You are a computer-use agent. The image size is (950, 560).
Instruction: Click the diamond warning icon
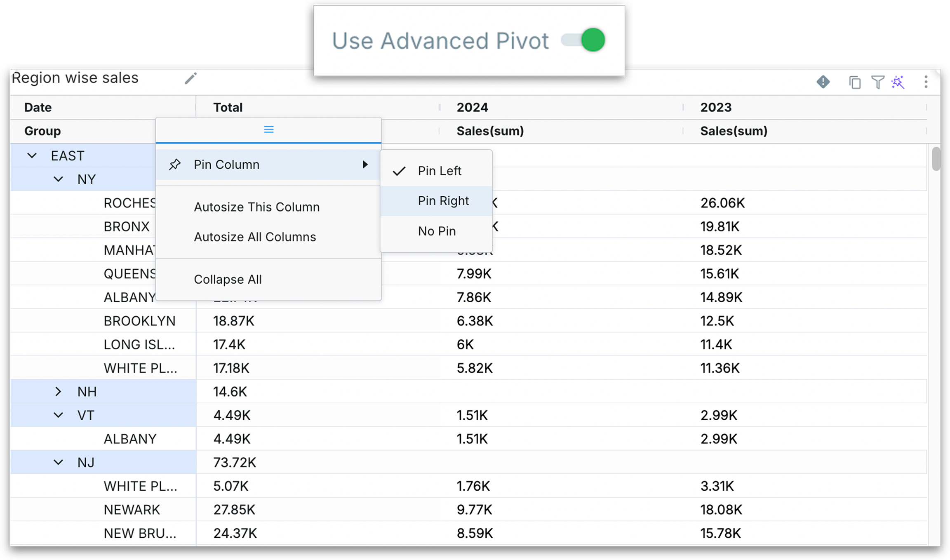[x=823, y=82]
